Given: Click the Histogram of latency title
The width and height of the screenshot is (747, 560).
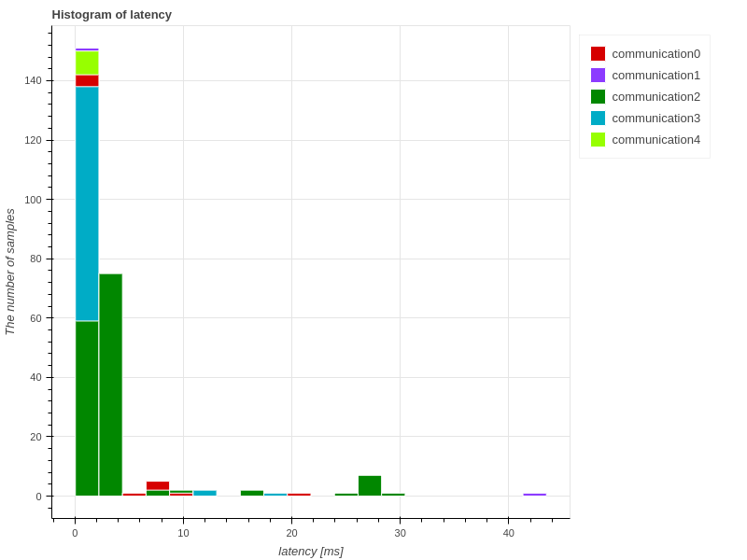Looking at the screenshot, I should [112, 15].
